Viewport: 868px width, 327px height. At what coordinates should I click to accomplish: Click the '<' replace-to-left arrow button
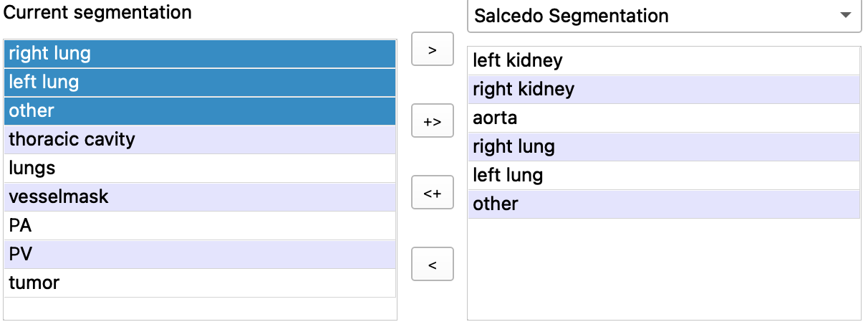432,265
